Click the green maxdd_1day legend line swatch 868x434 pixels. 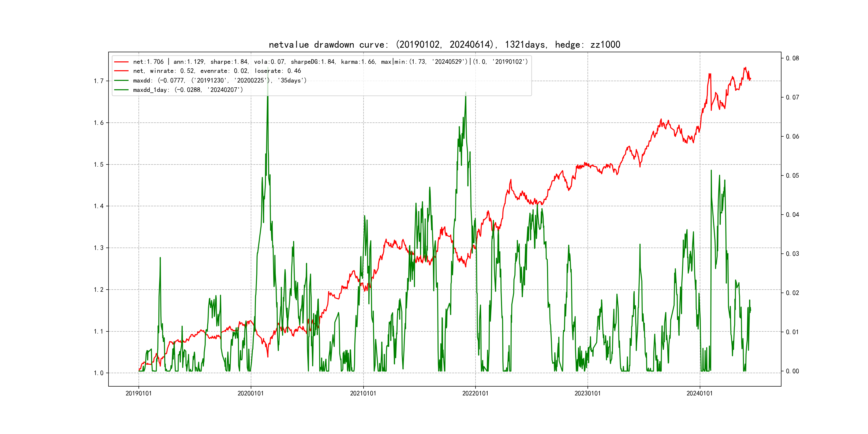(121, 90)
